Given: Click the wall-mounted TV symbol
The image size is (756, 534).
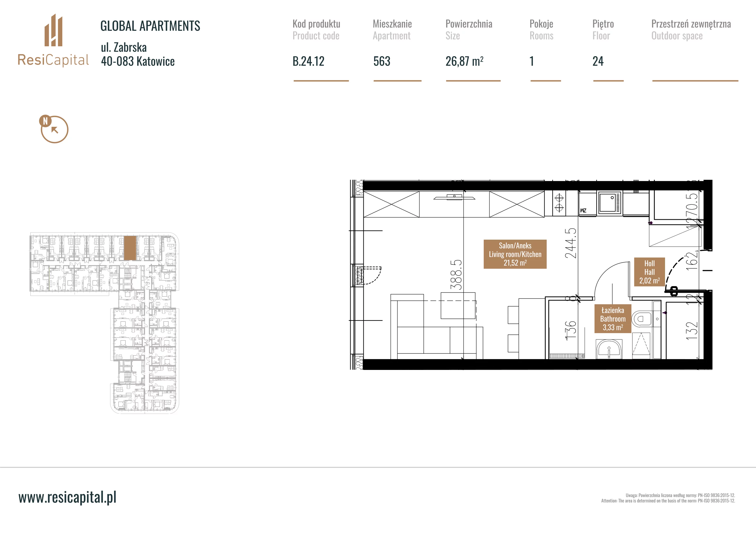Looking at the screenshot, I should click(x=454, y=197).
